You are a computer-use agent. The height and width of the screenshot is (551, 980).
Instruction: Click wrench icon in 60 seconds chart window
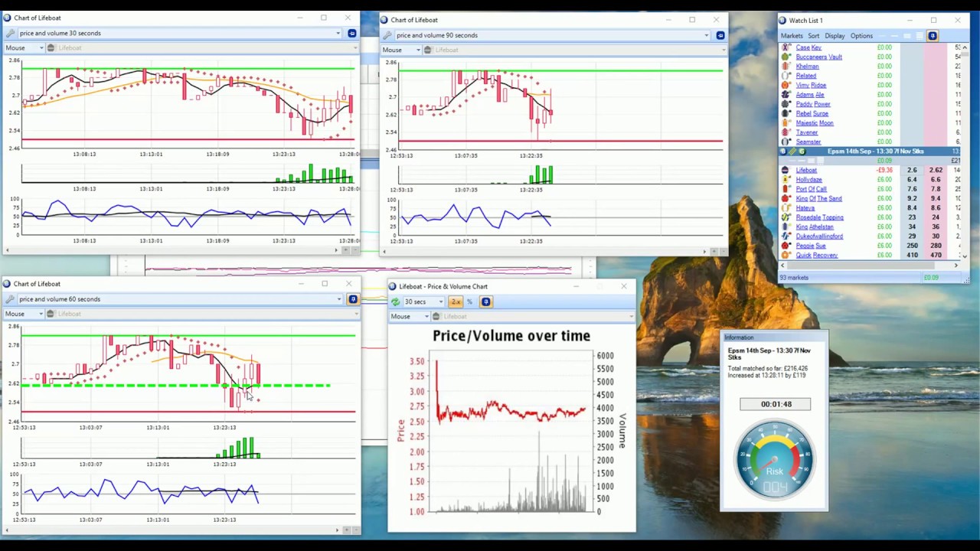tap(10, 299)
